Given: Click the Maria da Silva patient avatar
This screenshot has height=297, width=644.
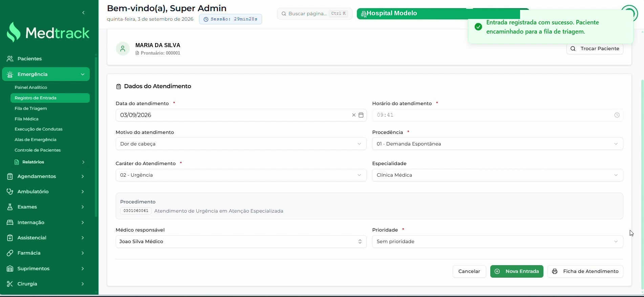Looking at the screenshot, I should click(123, 49).
